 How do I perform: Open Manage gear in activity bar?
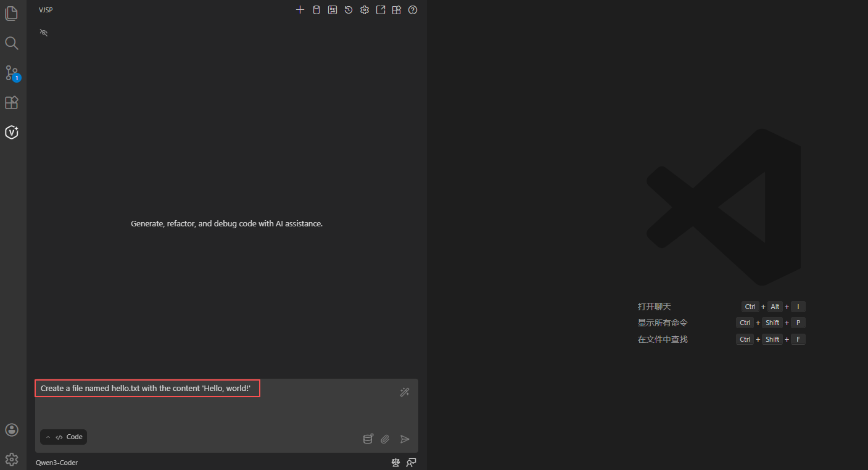pos(12,459)
